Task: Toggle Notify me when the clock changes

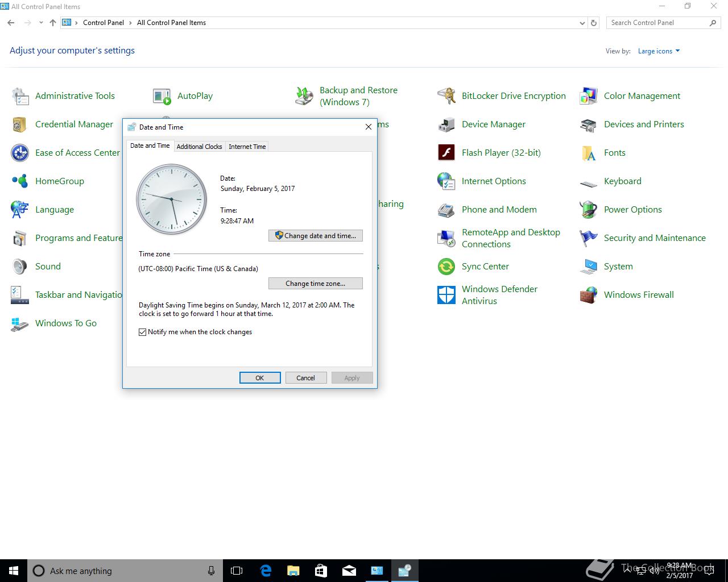Action: click(143, 332)
